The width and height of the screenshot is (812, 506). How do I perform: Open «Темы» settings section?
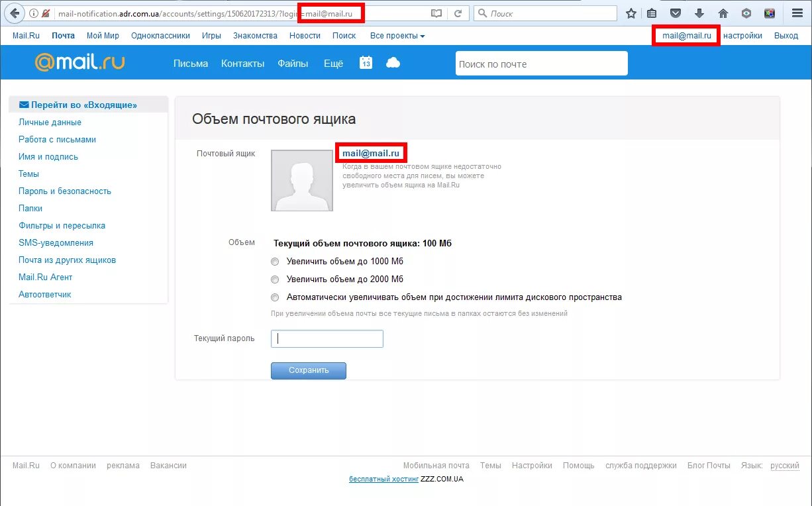coord(29,174)
